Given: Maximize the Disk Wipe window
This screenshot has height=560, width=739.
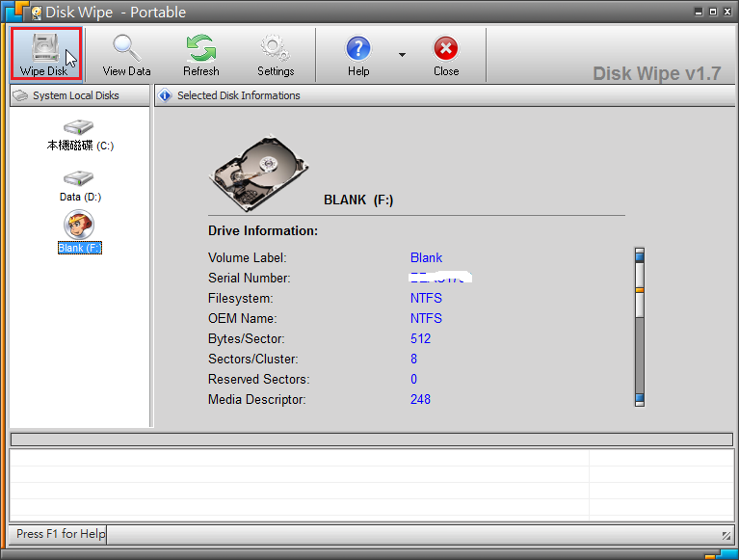Looking at the screenshot, I should (x=714, y=11).
